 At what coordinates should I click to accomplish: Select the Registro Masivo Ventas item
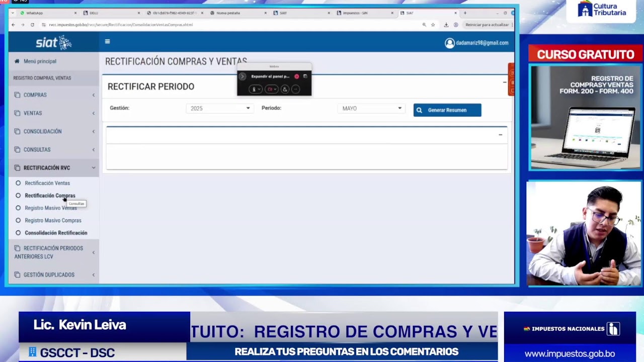pos(46,208)
